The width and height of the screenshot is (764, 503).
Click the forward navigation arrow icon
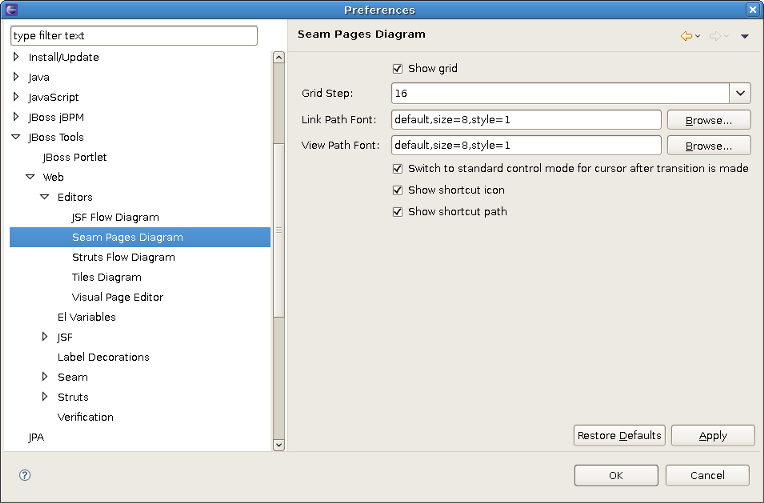tap(715, 36)
